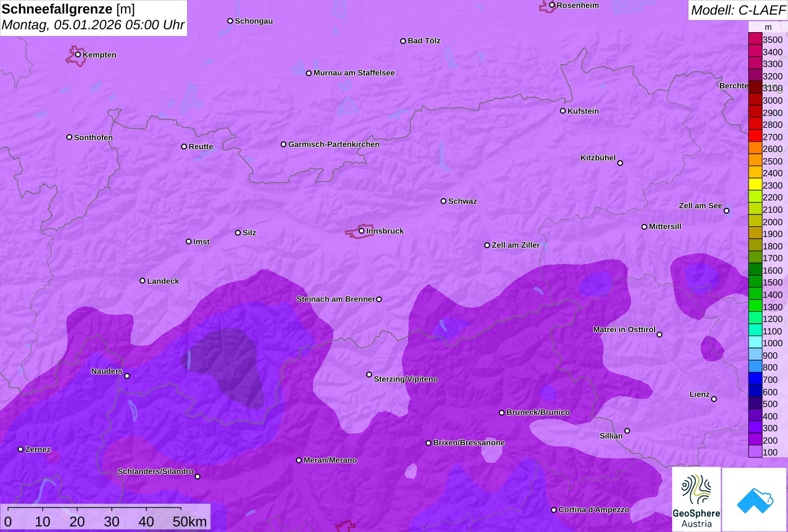Click the 2000 value in the legend
This screenshot has height=532, width=788.
pos(772,222)
